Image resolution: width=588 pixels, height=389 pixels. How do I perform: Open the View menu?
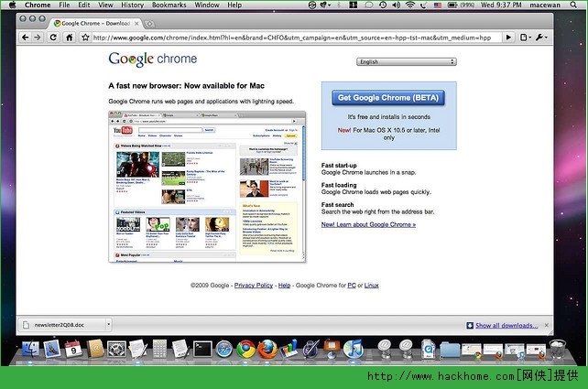click(105, 5)
